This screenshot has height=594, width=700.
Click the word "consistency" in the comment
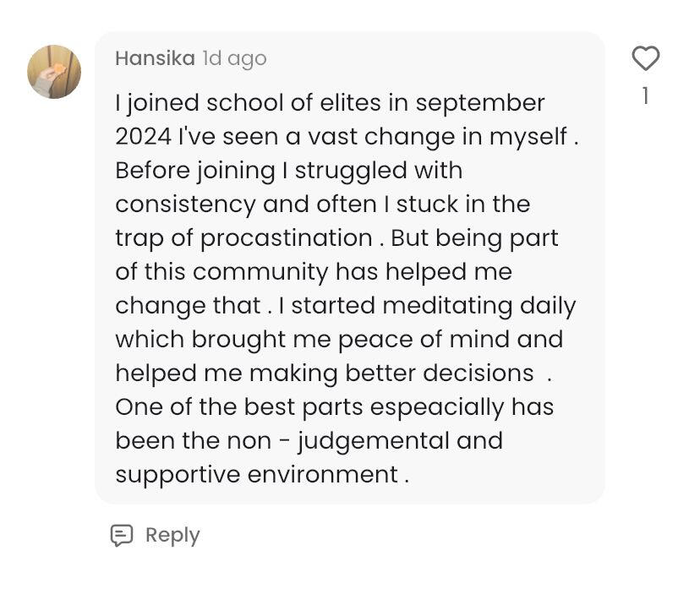185,204
